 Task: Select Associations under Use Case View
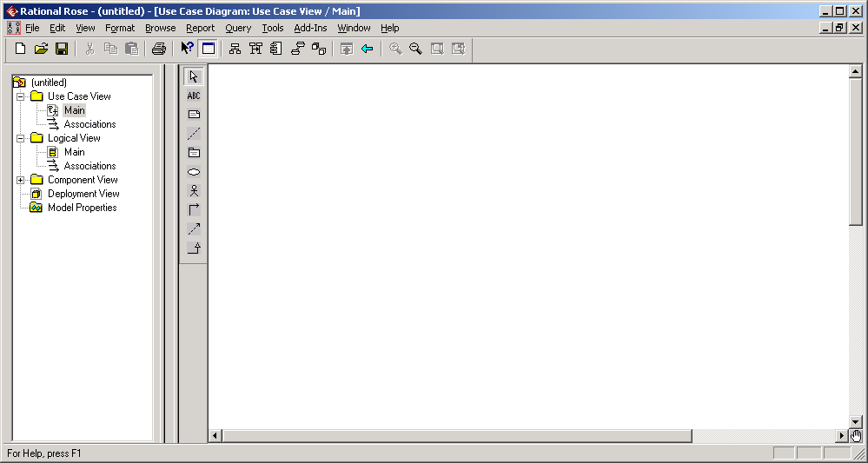coord(89,124)
